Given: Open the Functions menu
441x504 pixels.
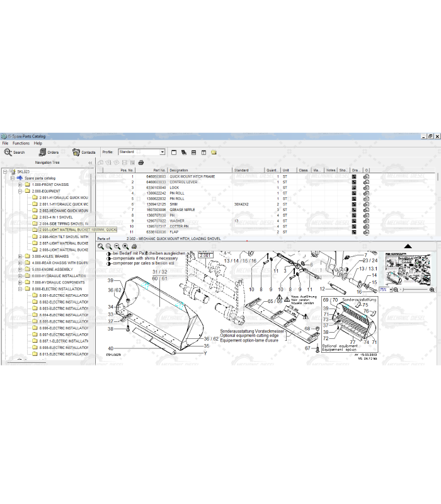Looking at the screenshot, I should coord(21,143).
